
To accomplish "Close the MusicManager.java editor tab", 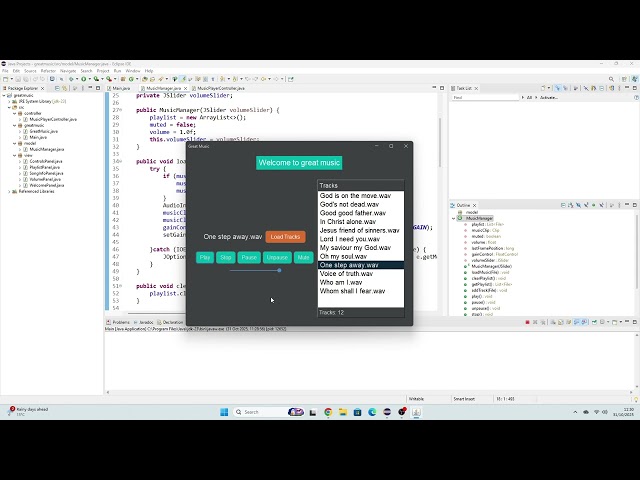I will [x=185, y=88].
